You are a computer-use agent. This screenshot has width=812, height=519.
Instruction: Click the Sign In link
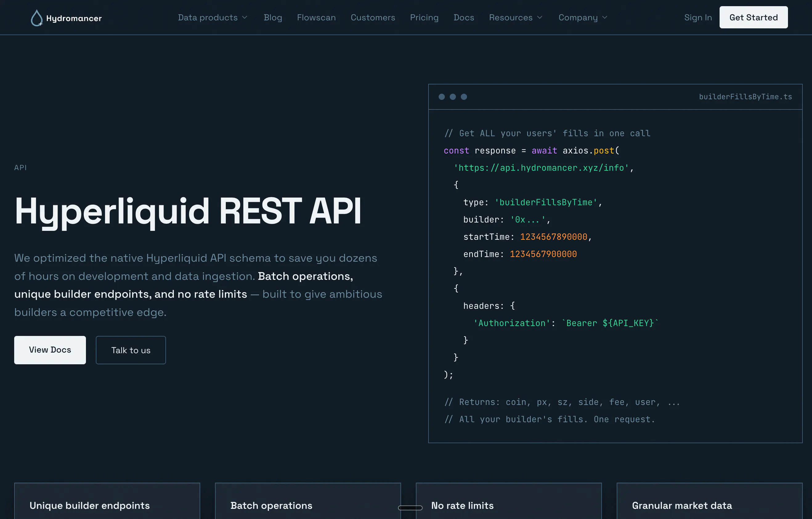698,18
